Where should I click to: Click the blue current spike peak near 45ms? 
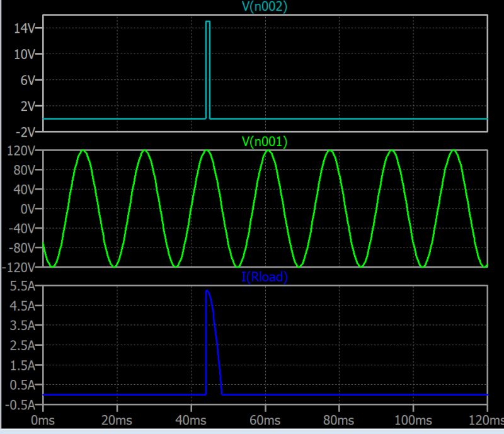pos(207,292)
